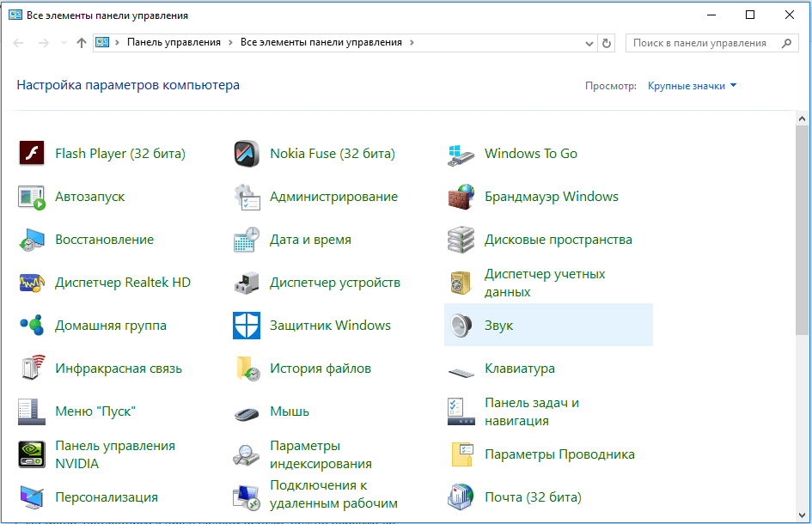Viewport: 812px width, 524px height.
Task: Open the Домашняя группа link
Action: coord(111,326)
